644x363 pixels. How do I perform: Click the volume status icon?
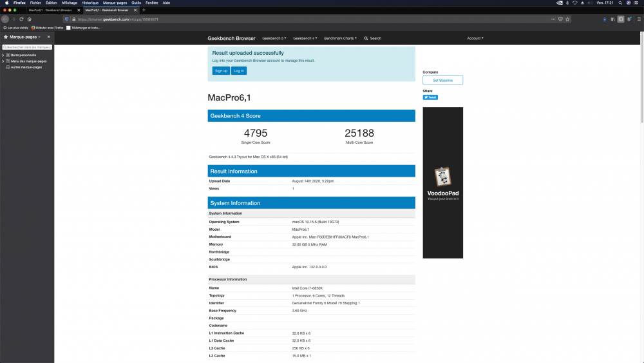pos(590,3)
